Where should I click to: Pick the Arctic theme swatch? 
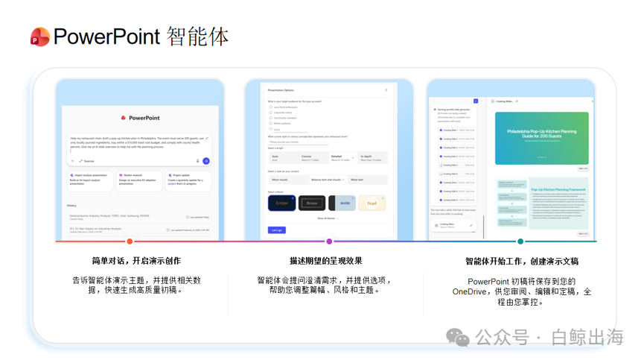click(342, 203)
